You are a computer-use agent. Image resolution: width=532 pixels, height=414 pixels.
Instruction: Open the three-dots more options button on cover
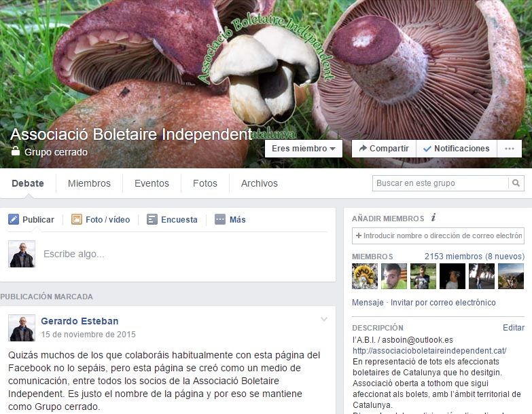(510, 149)
